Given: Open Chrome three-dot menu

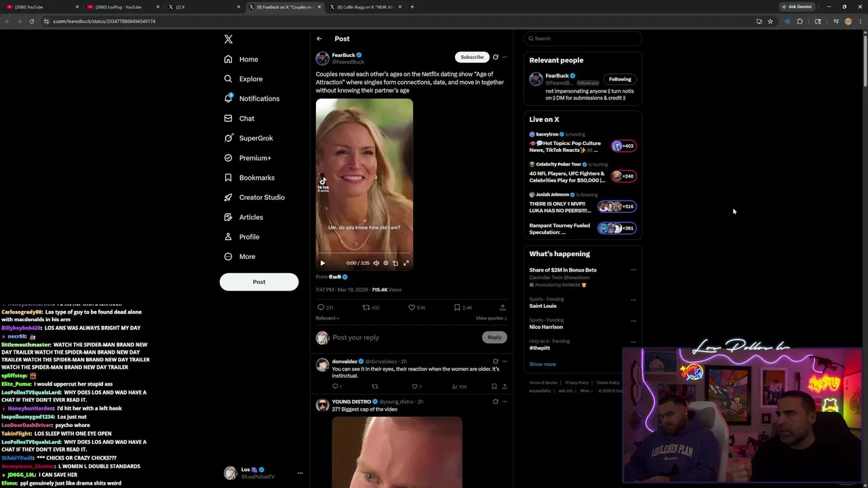Looking at the screenshot, I should pyautogui.click(x=860, y=21).
